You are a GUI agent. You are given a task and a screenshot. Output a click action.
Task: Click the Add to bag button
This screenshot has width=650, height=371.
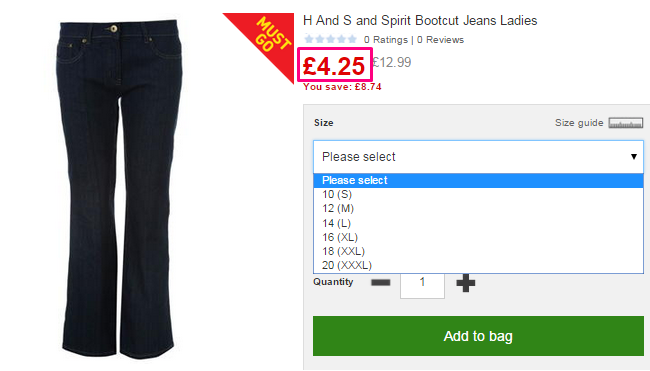click(x=478, y=336)
